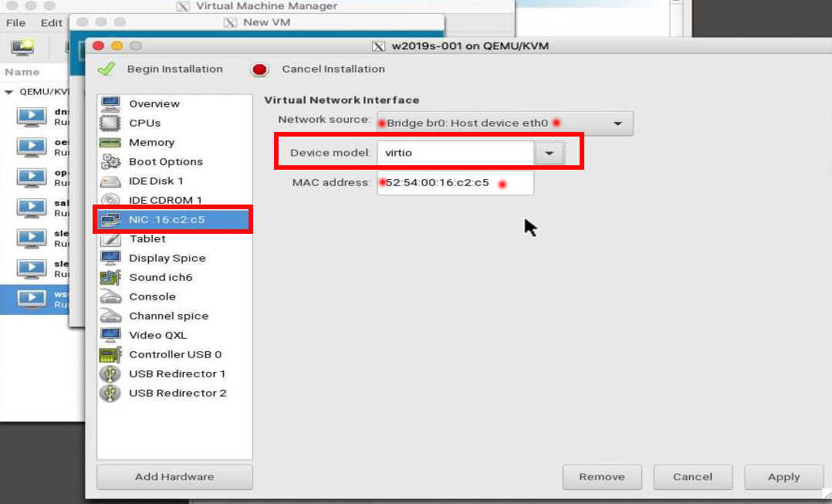
Task: Click the MAC address input field
Action: [455, 183]
